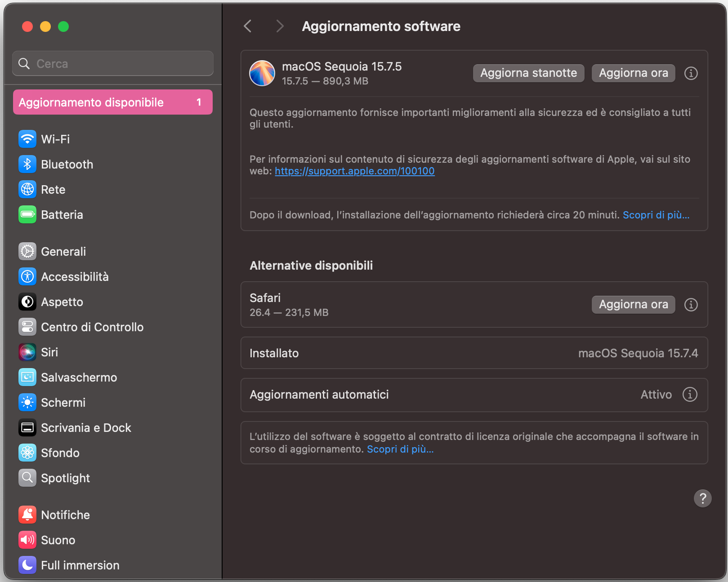Open the support.apple.com/100100 link
728x582 pixels.
354,171
